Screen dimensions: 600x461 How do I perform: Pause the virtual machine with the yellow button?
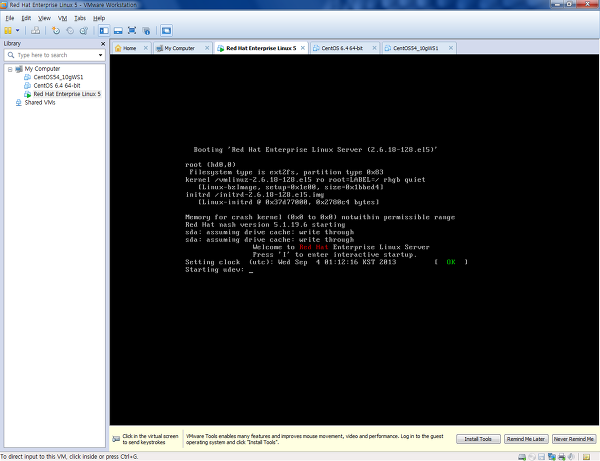point(8,31)
